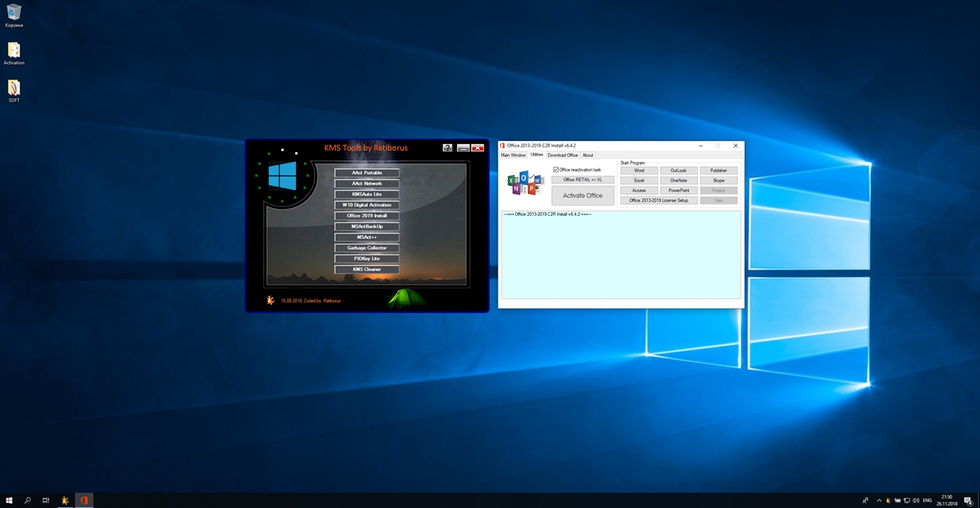
Task: Open the People icon in system tray
Action: tap(865, 500)
